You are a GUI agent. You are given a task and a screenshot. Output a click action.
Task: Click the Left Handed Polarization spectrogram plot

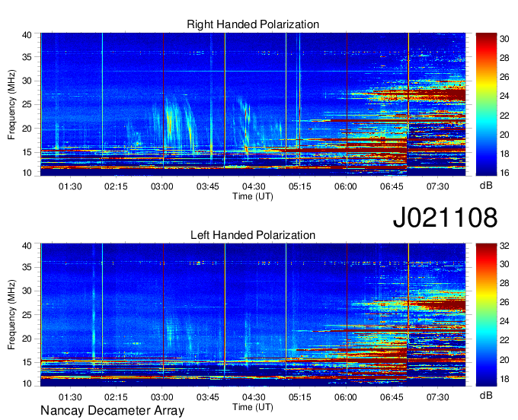(253, 315)
